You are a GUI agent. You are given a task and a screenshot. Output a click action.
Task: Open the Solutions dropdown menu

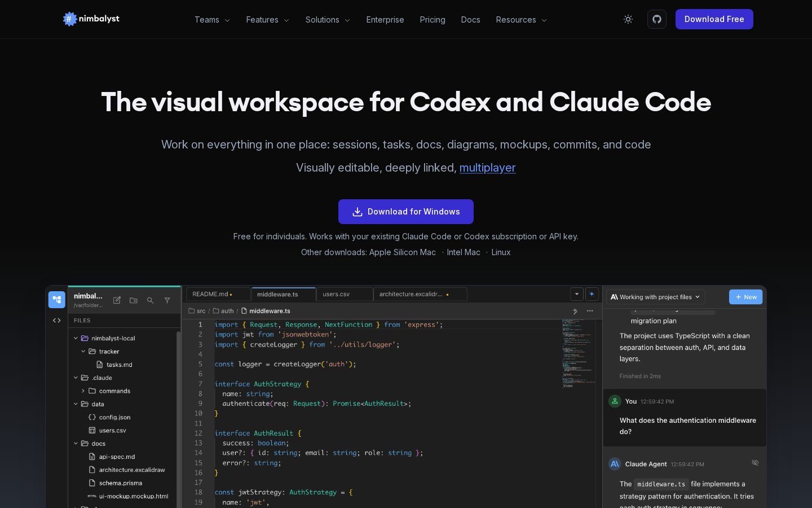tap(328, 20)
